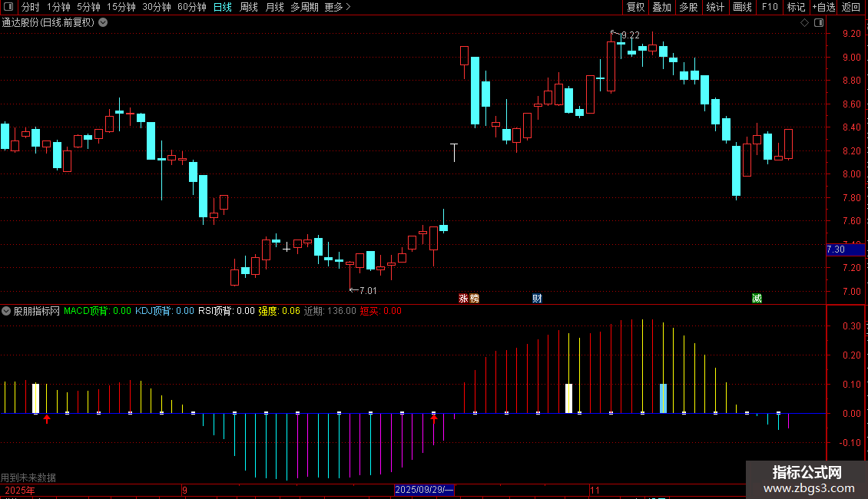The width and height of the screenshot is (868, 499).
Task: Open dropdown beside 通达股份 title
Action: [103, 23]
